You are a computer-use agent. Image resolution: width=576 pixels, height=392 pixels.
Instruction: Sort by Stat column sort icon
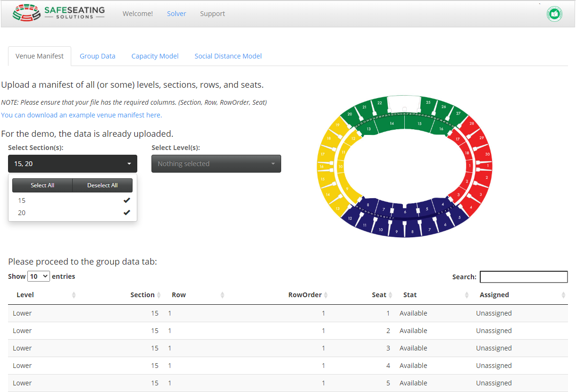[467, 295]
